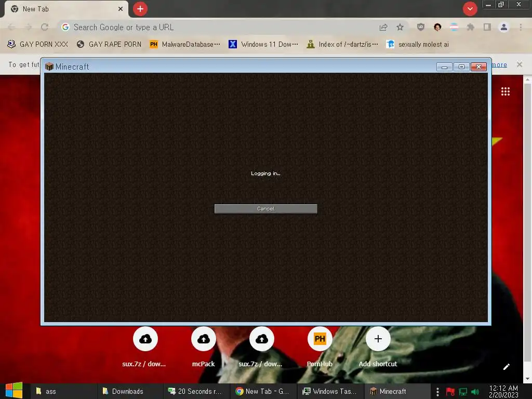Switch to New Tab - G… on the taskbar
Screen dimensions: 532x399
point(262,391)
